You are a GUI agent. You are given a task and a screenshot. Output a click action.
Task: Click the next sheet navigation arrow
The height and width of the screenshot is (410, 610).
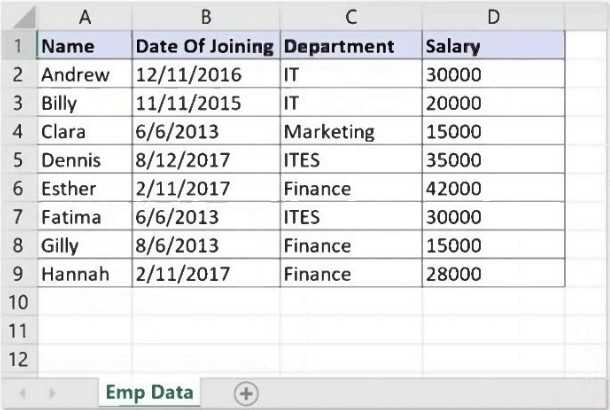(52, 394)
